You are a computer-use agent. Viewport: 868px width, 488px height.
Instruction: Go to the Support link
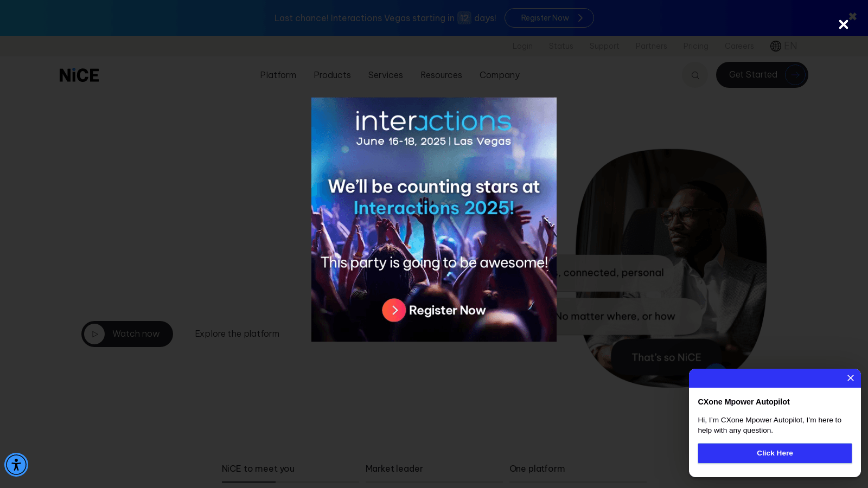(604, 46)
